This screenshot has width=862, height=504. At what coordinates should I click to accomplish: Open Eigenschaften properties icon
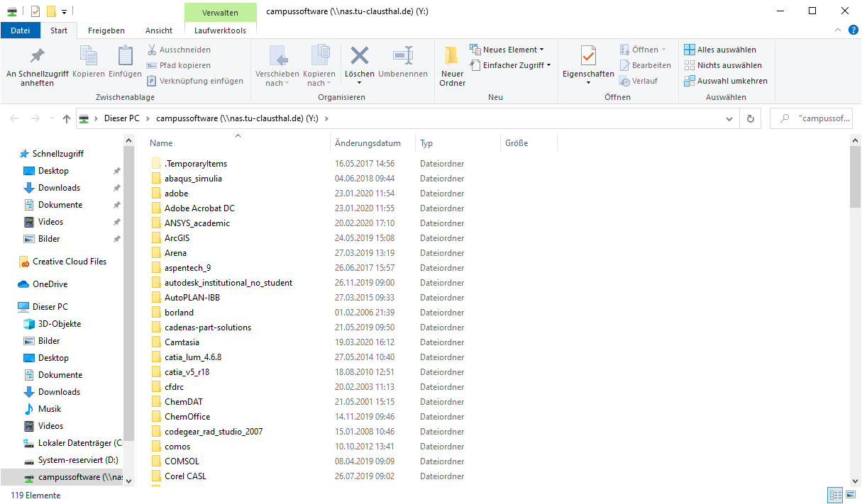[x=588, y=57]
